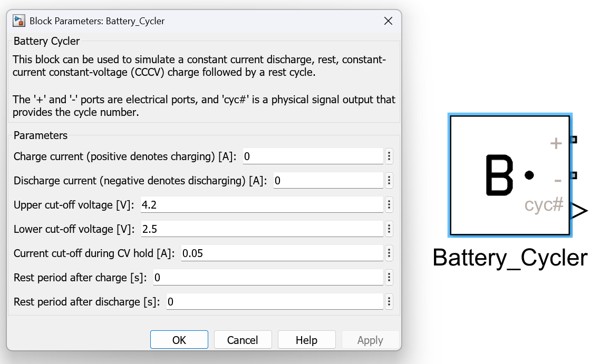
Task: Click the Rest period after discharge field
Action: (273, 301)
